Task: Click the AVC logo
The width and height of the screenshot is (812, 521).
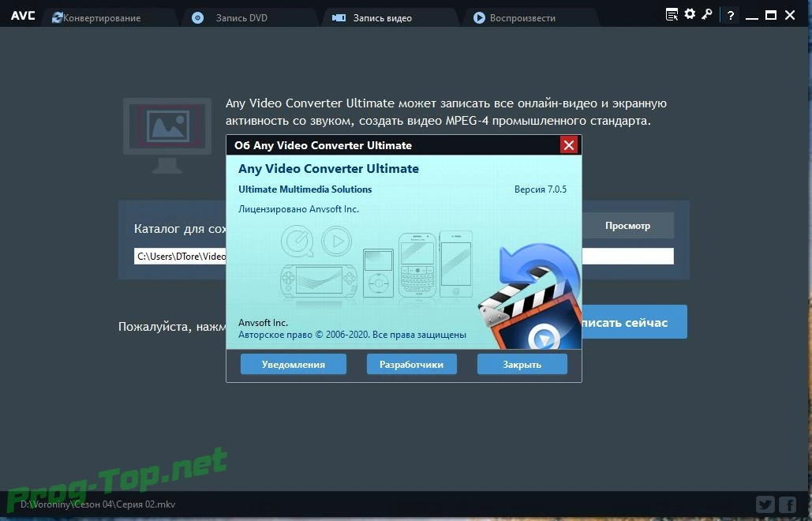Action: coord(24,16)
